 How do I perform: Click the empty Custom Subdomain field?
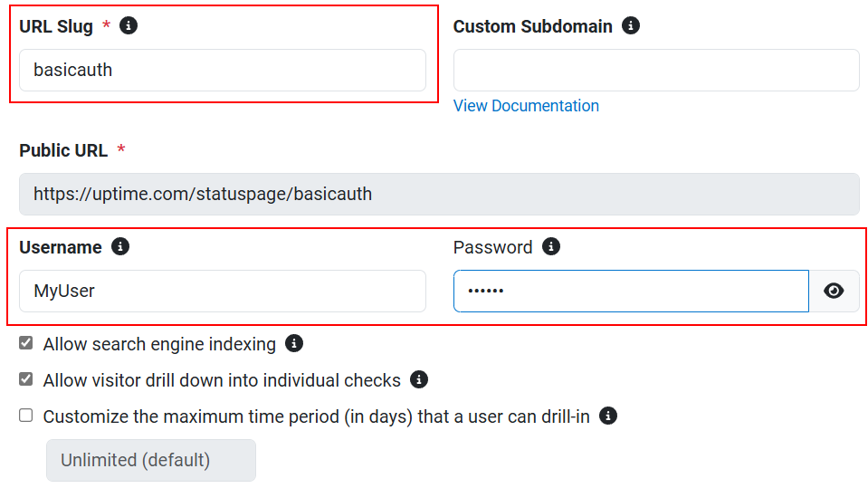[656, 71]
